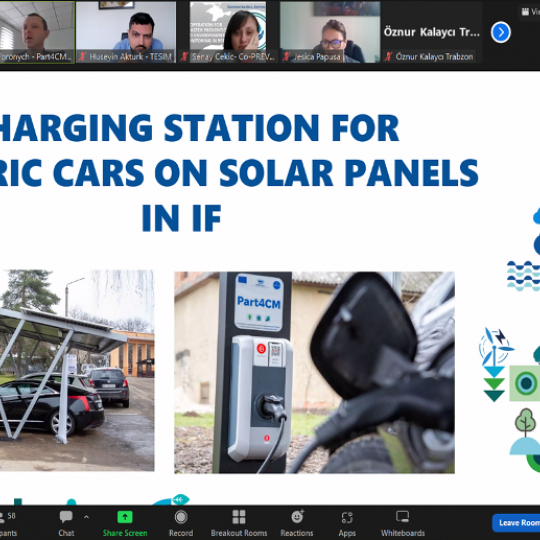Show next page of video thumbnails
Screen dimensions: 540x540
[500, 32]
